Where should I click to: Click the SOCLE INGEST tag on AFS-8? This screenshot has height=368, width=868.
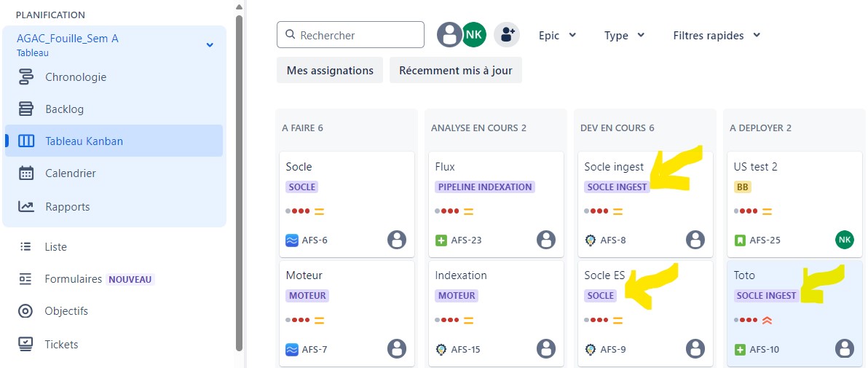(616, 187)
